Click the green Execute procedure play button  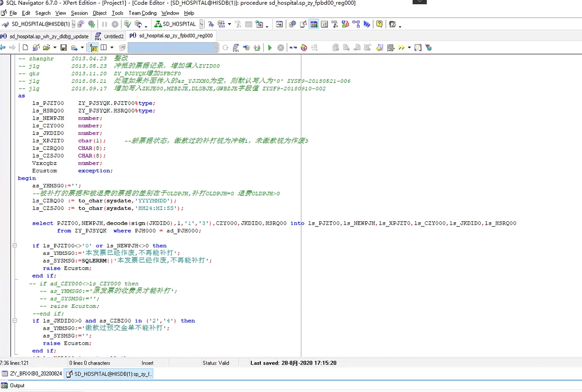pos(270,48)
